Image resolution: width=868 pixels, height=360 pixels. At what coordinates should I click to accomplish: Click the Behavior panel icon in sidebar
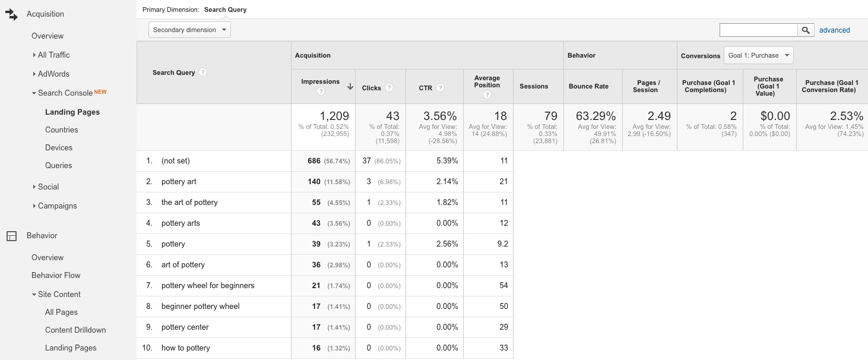point(11,235)
